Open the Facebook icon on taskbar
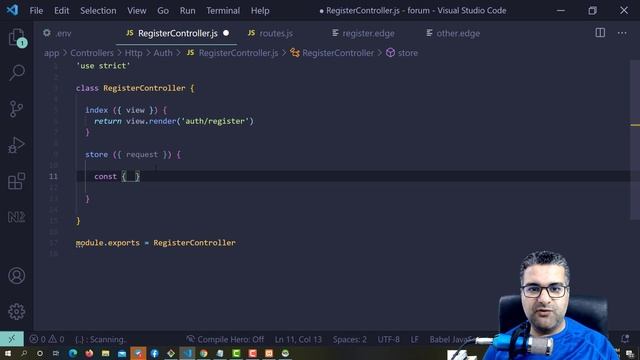The width and height of the screenshot is (640, 360). click(x=155, y=353)
